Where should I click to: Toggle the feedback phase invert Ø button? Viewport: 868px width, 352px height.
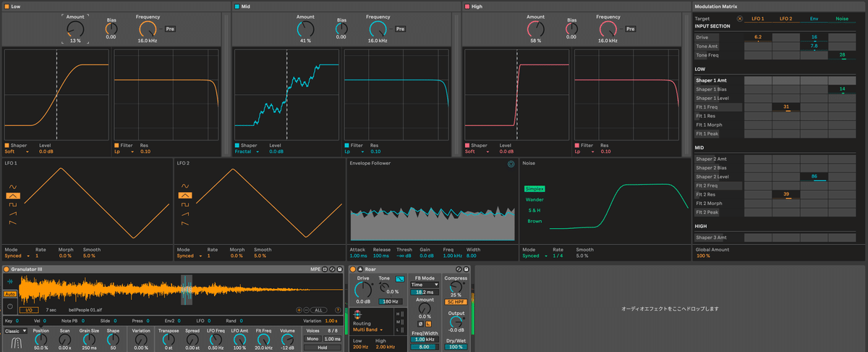[420, 323]
